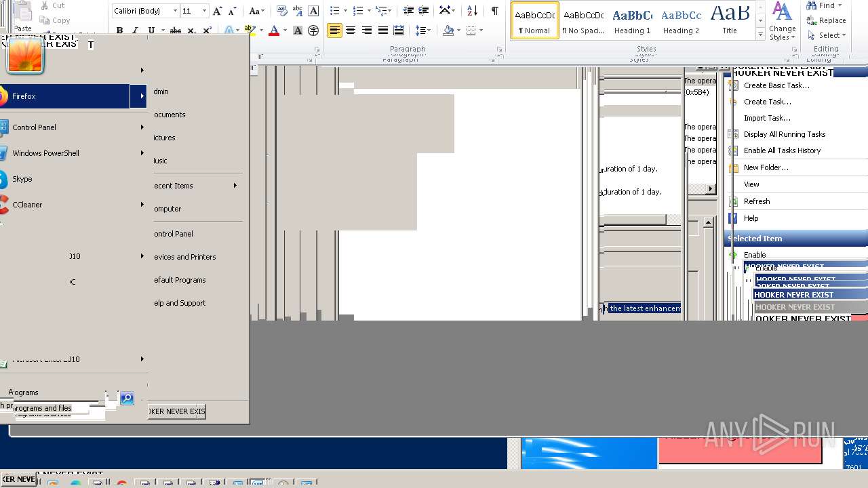Image resolution: width=868 pixels, height=488 pixels.
Task: Open the Change Case dropdown
Action: pos(256,11)
